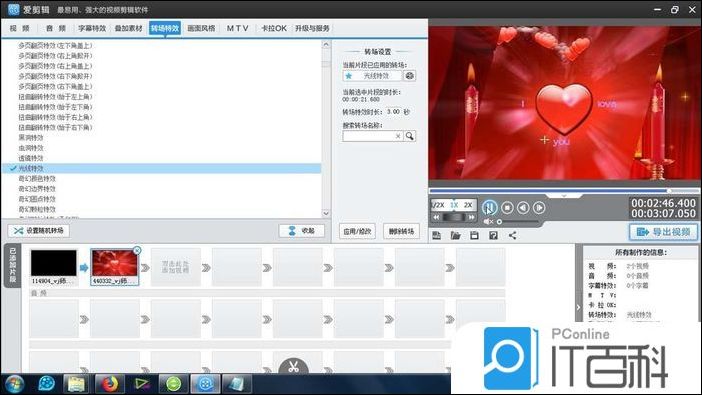Step forward one frame in preview

click(539, 207)
